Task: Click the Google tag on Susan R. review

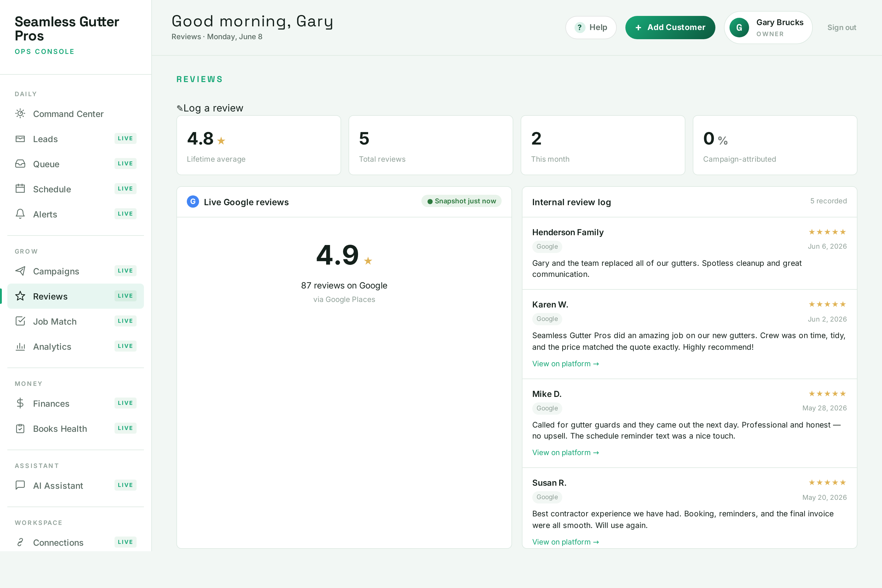Action: (547, 497)
